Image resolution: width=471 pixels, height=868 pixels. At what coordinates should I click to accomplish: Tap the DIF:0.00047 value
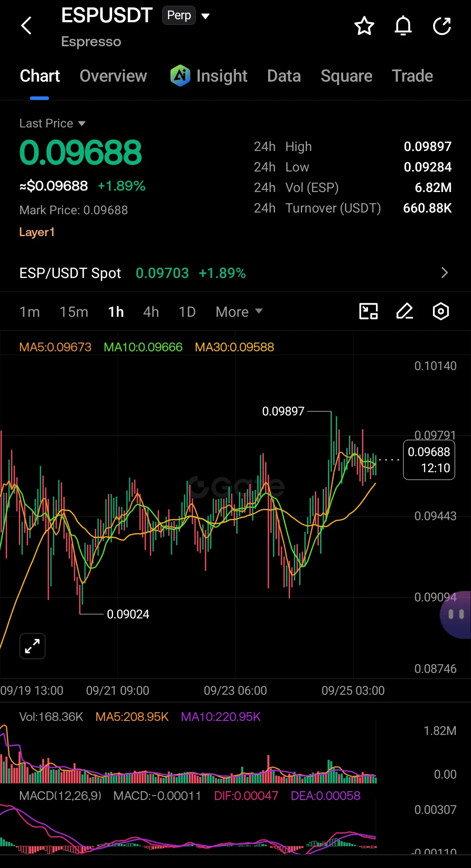pos(246,796)
